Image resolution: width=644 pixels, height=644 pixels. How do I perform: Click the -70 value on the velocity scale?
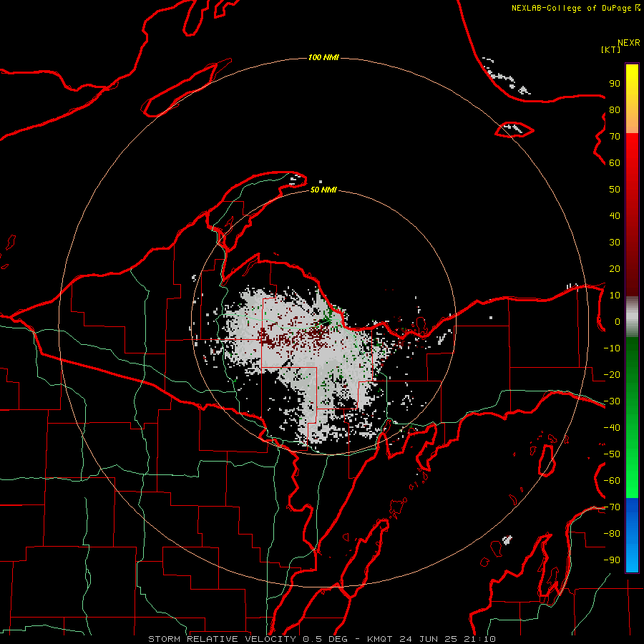pos(612,507)
